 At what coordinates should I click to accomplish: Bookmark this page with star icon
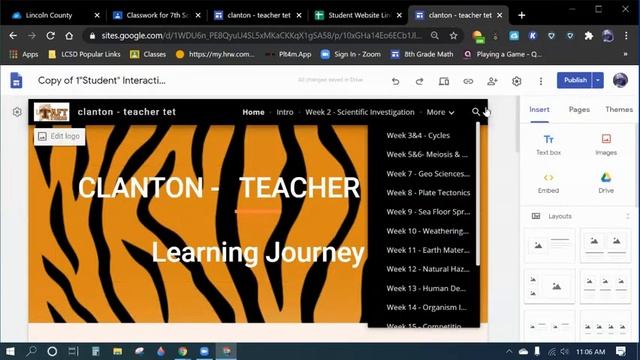tap(453, 36)
